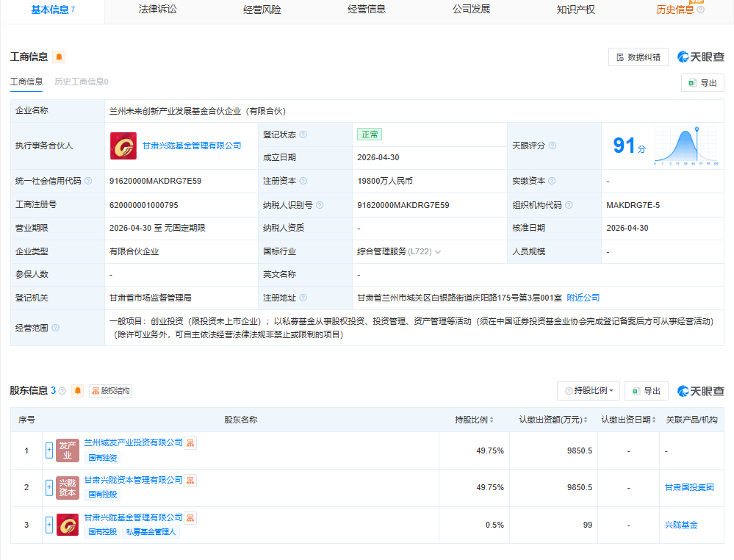Image resolution: width=734 pixels, height=560 pixels.
Task: Sort table by 认缴出资日期 column arrows
Action: coord(654,420)
